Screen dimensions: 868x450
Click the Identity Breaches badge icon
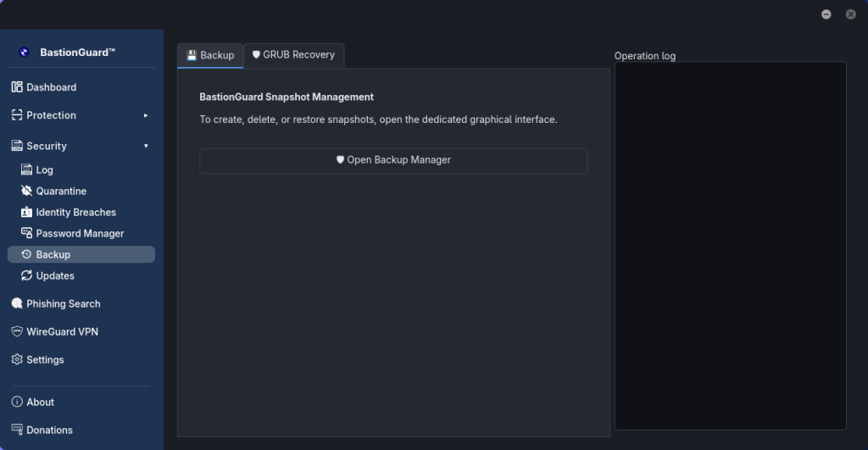click(26, 212)
